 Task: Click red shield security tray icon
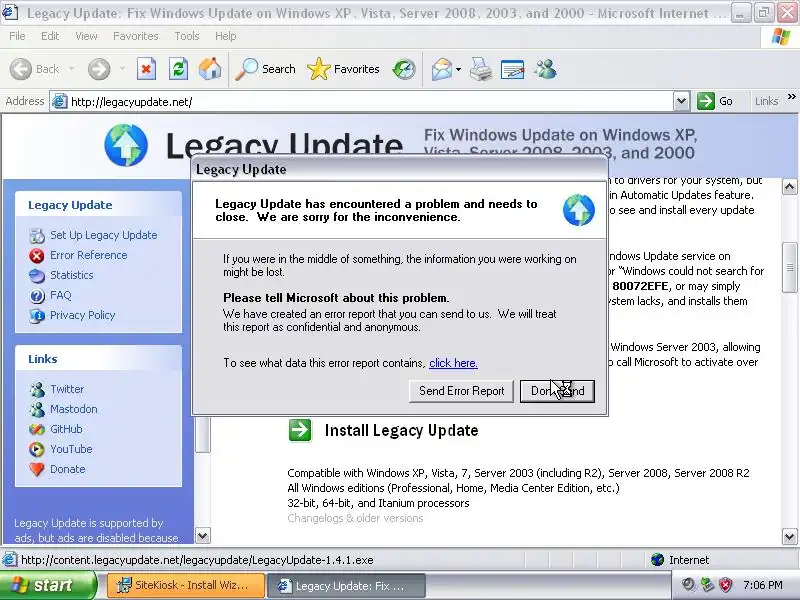(x=726, y=585)
